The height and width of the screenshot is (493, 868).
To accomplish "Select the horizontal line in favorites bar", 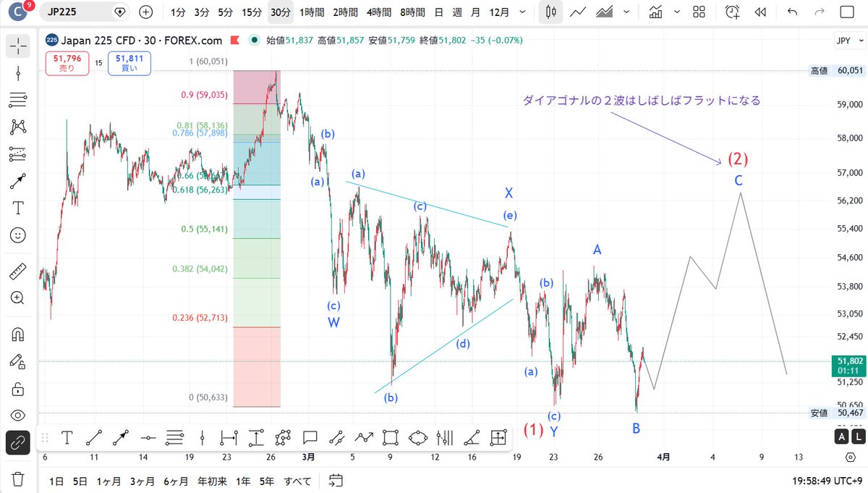I will click(x=148, y=437).
